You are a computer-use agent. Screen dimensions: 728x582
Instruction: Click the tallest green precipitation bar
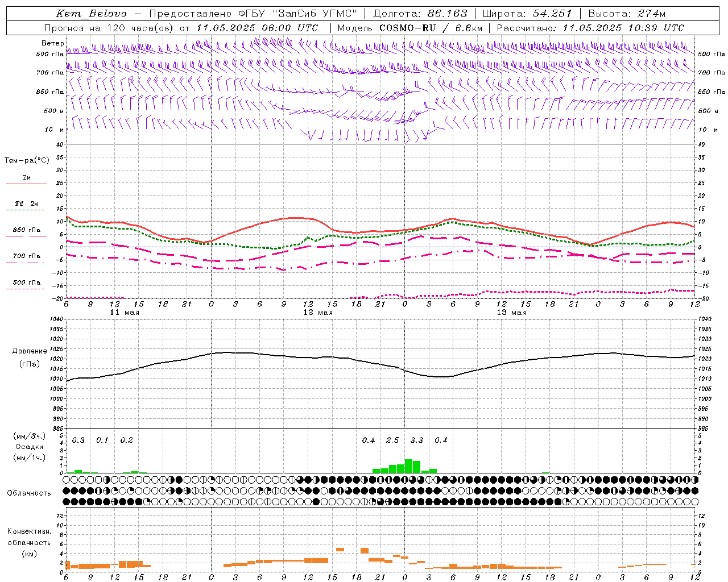coord(408,466)
